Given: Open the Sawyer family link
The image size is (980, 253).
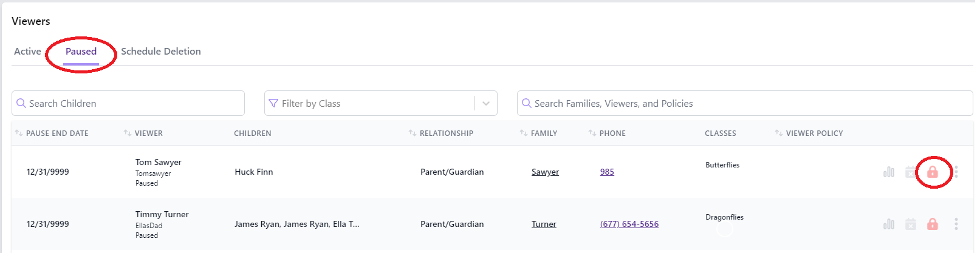Looking at the screenshot, I should click(x=545, y=172).
